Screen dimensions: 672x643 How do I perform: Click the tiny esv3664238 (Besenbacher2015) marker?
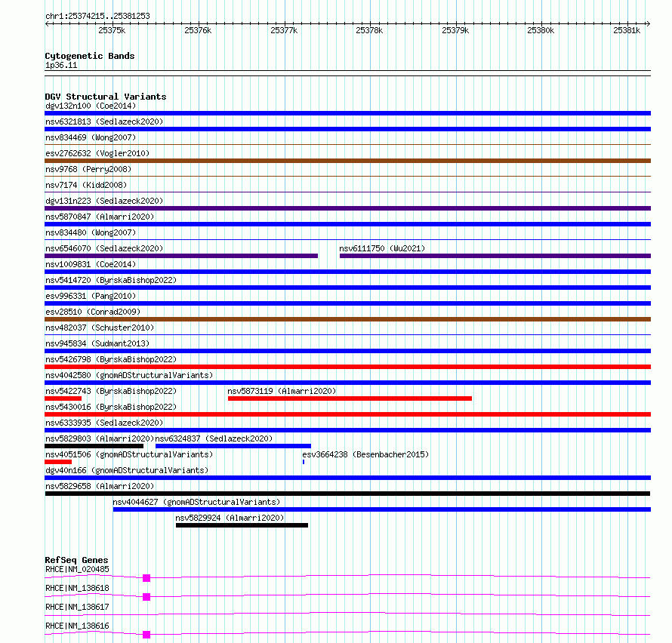click(304, 462)
